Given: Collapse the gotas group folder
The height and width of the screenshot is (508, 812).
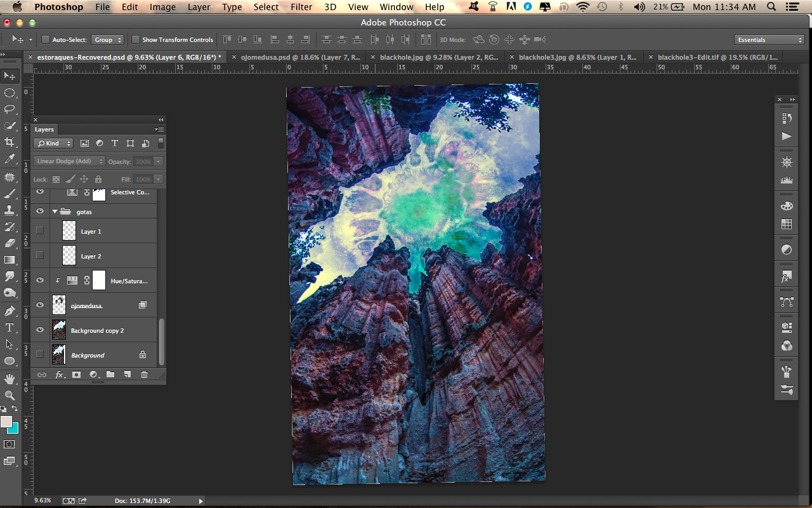Looking at the screenshot, I should pos(55,211).
